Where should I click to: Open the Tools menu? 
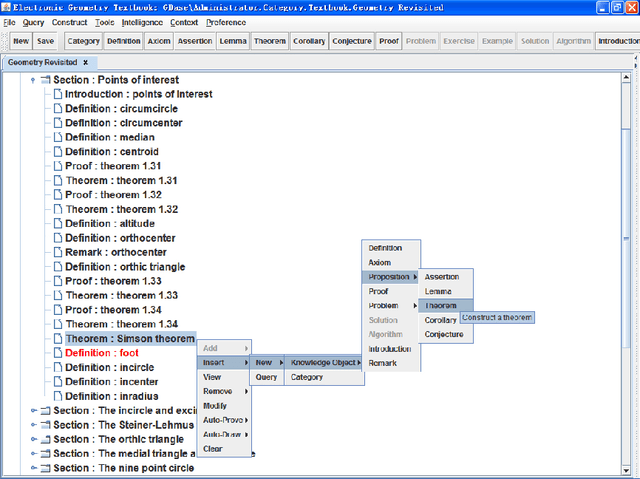(x=104, y=22)
